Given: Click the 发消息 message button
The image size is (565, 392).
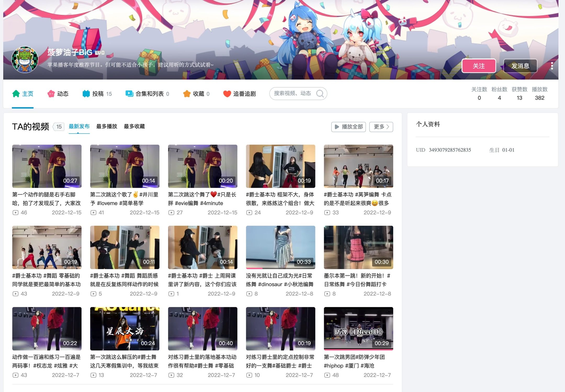Looking at the screenshot, I should pos(520,66).
